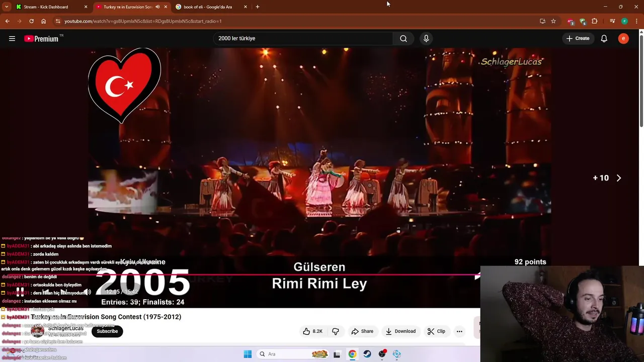Click the video title text
Viewport: 644px width, 362px height.
[x=106, y=317]
